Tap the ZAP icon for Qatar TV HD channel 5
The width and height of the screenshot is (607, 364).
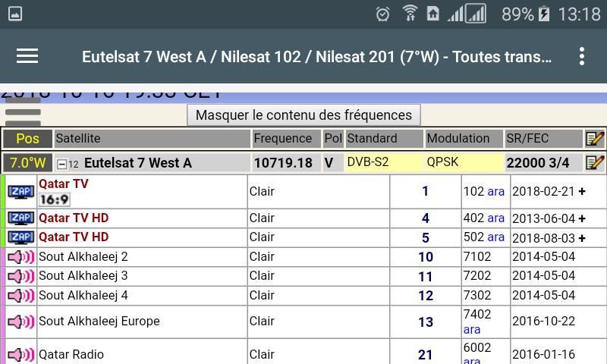20,237
